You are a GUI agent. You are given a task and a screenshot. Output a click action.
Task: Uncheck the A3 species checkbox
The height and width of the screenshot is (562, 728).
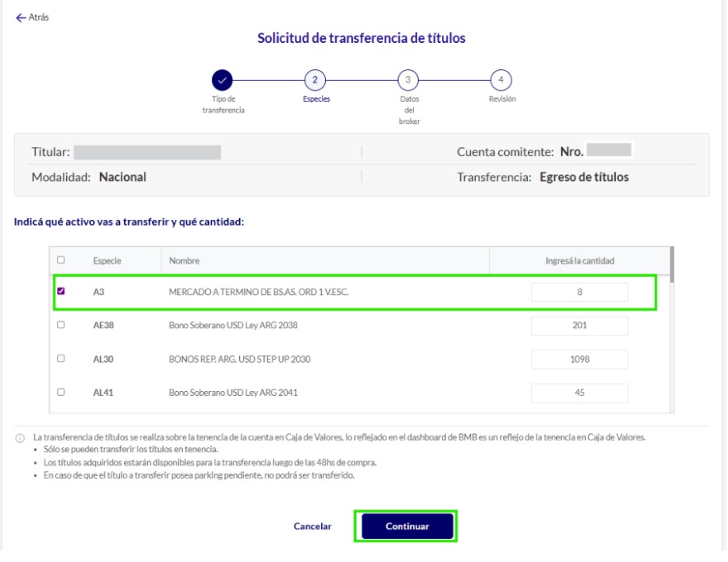pos(61,292)
